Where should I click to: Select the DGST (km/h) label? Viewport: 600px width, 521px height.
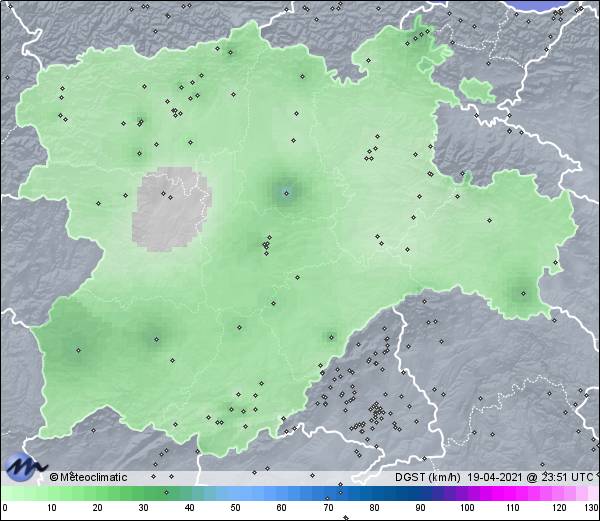(x=428, y=477)
